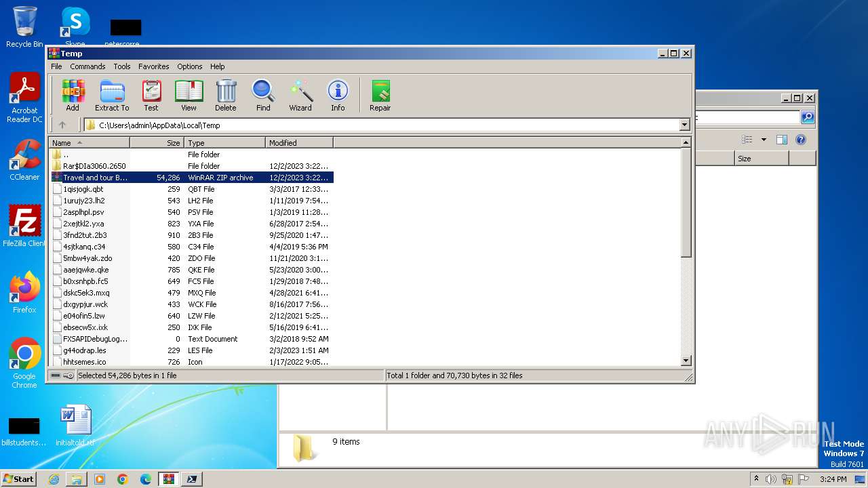868x488 pixels.
Task: Select 1qisjogk.qbt file
Action: pyautogui.click(x=191, y=189)
